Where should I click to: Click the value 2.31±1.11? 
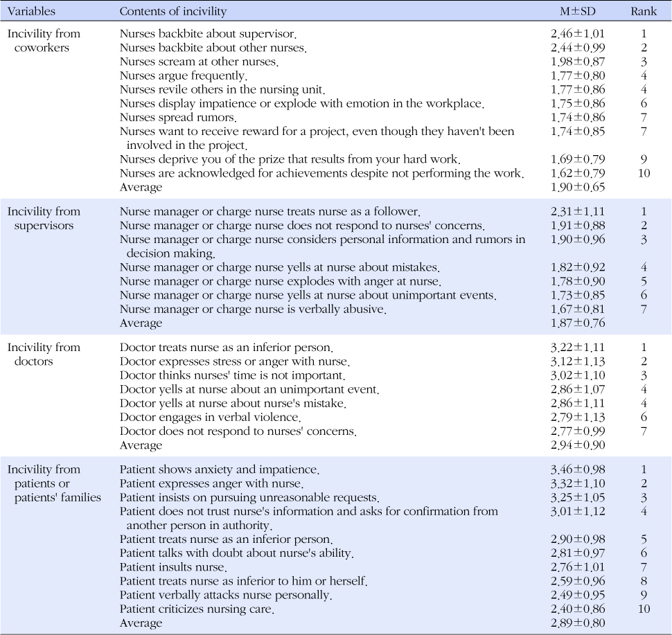(x=578, y=212)
